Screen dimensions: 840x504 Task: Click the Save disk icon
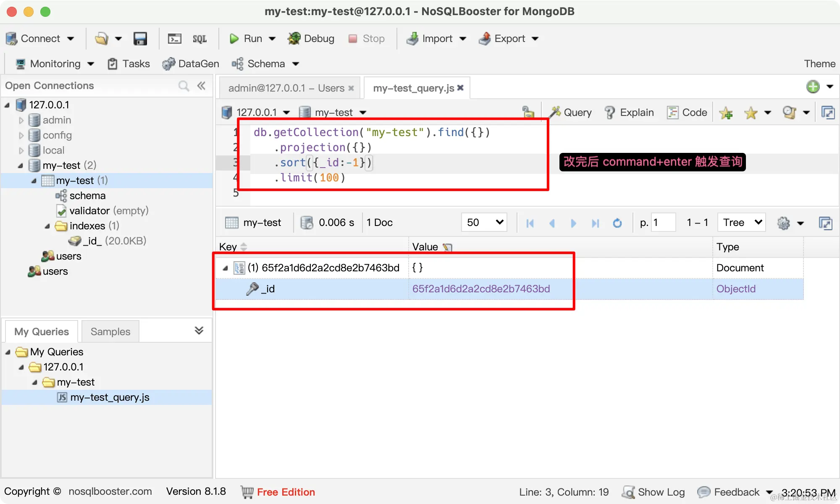140,39
